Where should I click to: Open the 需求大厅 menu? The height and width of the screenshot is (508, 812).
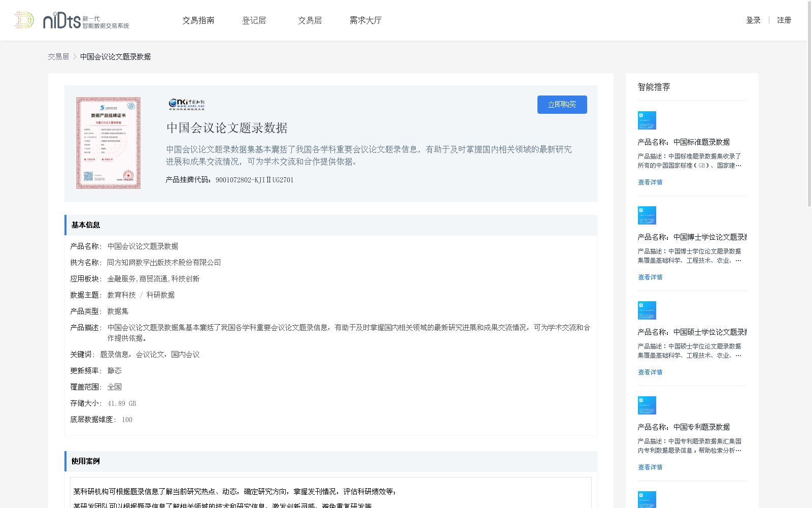365,20
